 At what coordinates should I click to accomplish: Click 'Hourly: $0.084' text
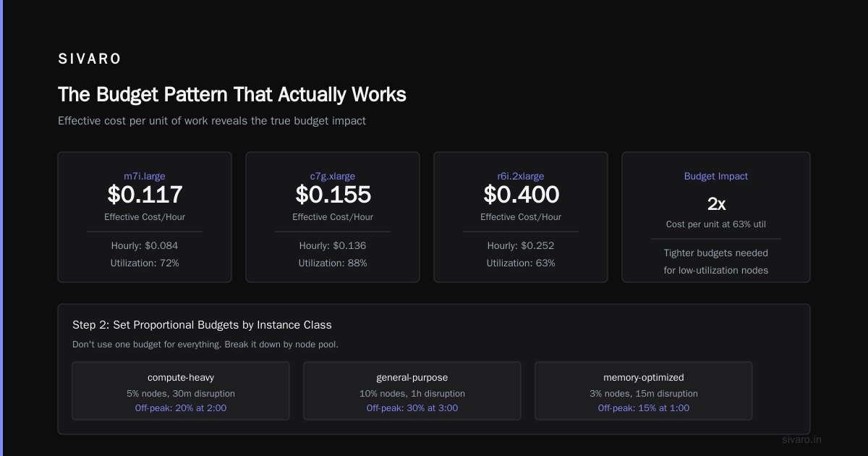[x=145, y=246]
